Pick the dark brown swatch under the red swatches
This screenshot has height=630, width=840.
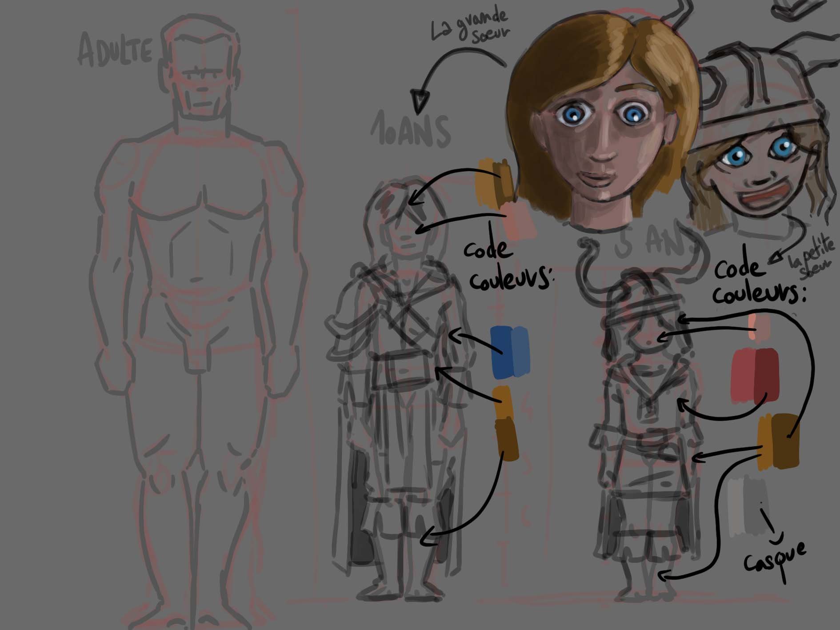pyautogui.click(x=785, y=440)
